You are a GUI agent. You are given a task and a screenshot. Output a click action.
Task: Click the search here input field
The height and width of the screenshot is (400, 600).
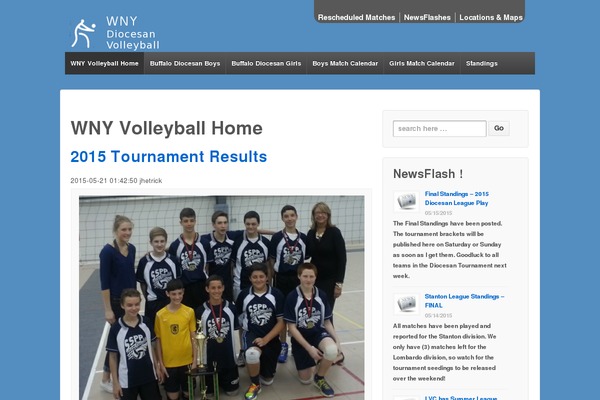tap(440, 129)
